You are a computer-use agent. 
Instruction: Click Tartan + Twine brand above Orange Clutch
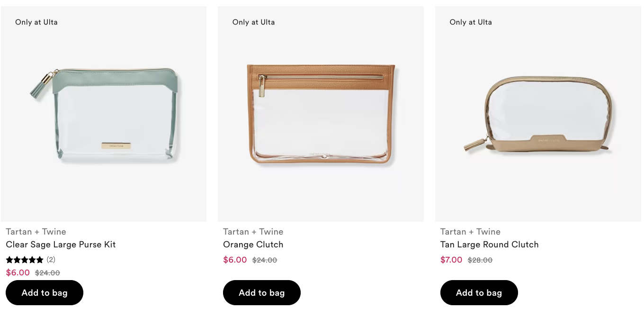pyautogui.click(x=253, y=232)
